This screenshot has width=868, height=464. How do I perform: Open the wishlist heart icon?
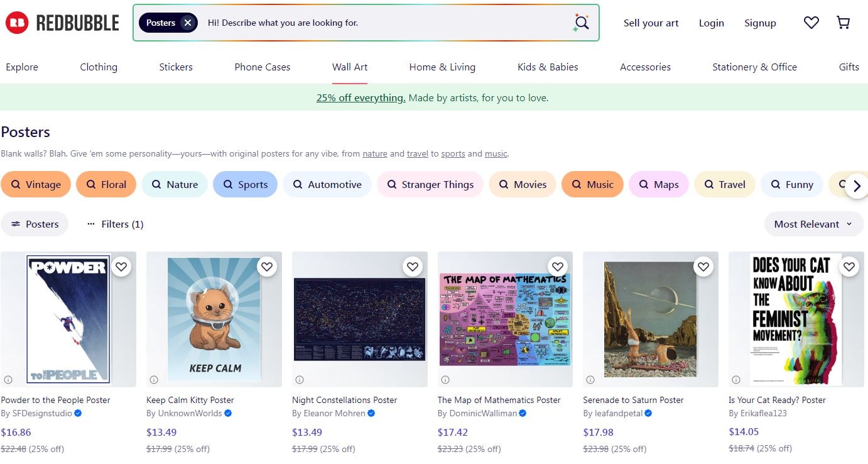[811, 22]
